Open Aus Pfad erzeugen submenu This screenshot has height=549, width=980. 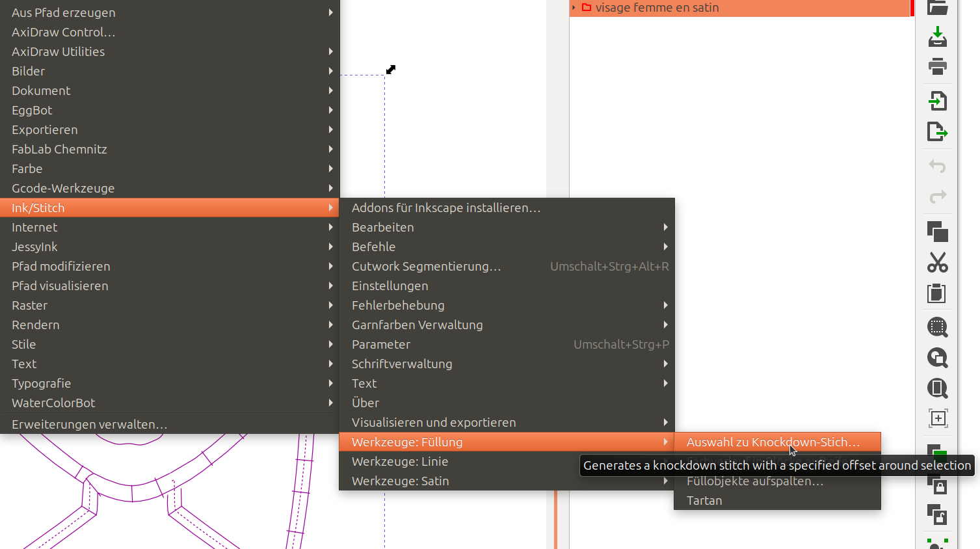170,12
